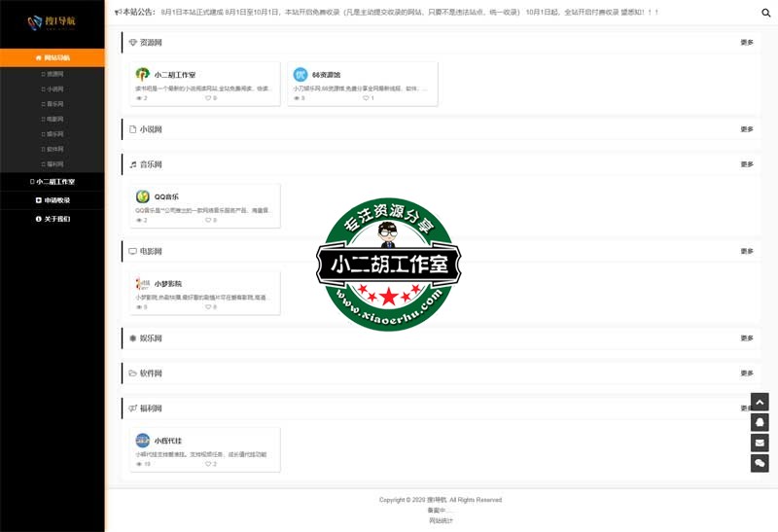Image resolution: width=778 pixels, height=532 pixels.
Task: Expand 更多 in the 电影网 section
Action: 746,251
